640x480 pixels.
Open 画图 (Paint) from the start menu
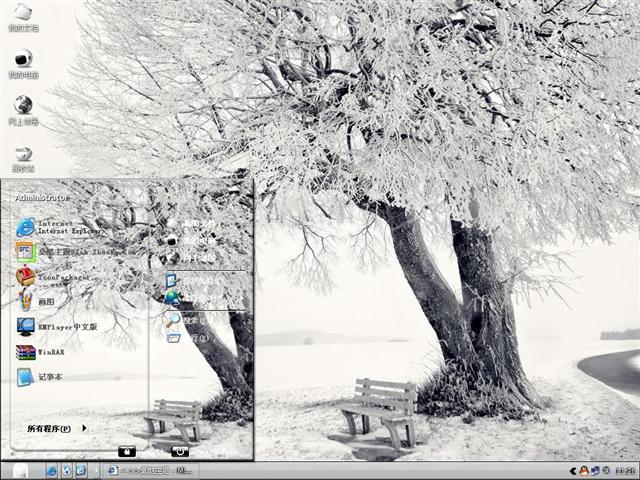36,302
